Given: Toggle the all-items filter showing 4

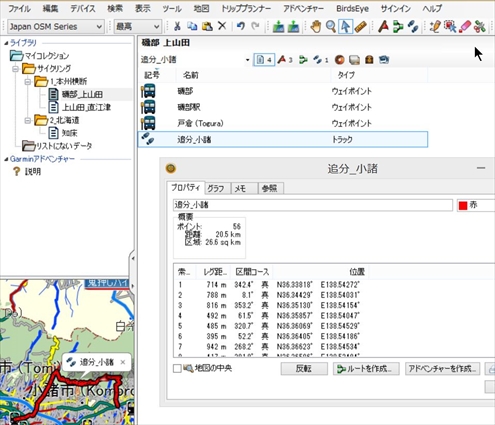Looking at the screenshot, I should pos(264,60).
